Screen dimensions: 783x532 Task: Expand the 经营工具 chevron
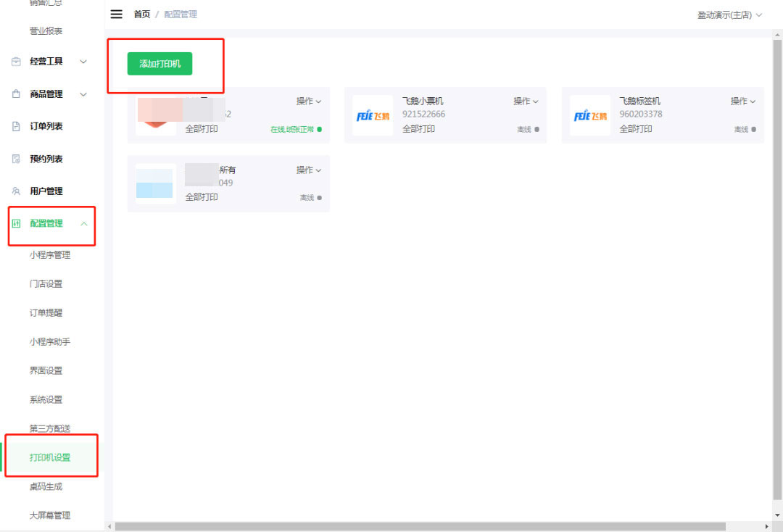(83, 62)
